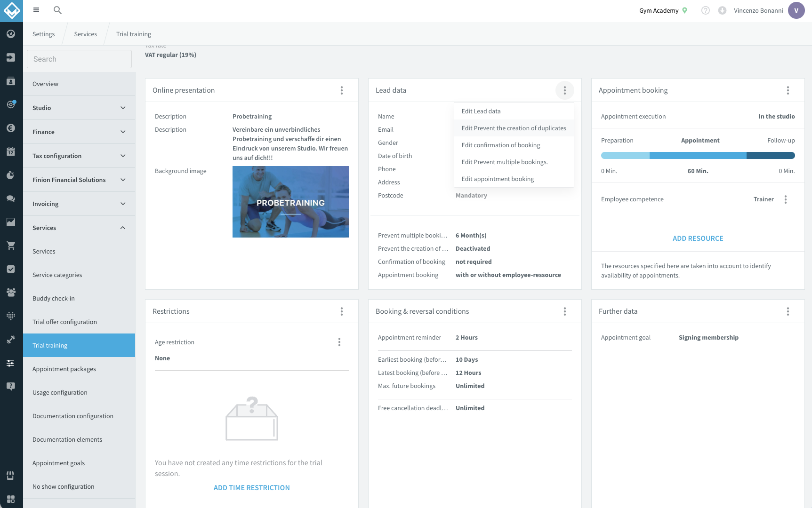The height and width of the screenshot is (508, 812).
Task: Click the settings Search input field
Action: (x=79, y=59)
